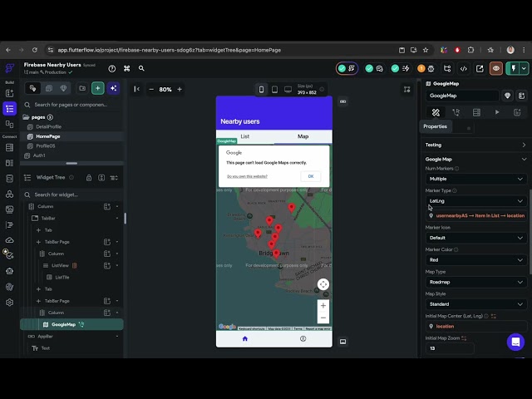Collapse the Google Map section
Screen dimensions: 532x399
524,159
